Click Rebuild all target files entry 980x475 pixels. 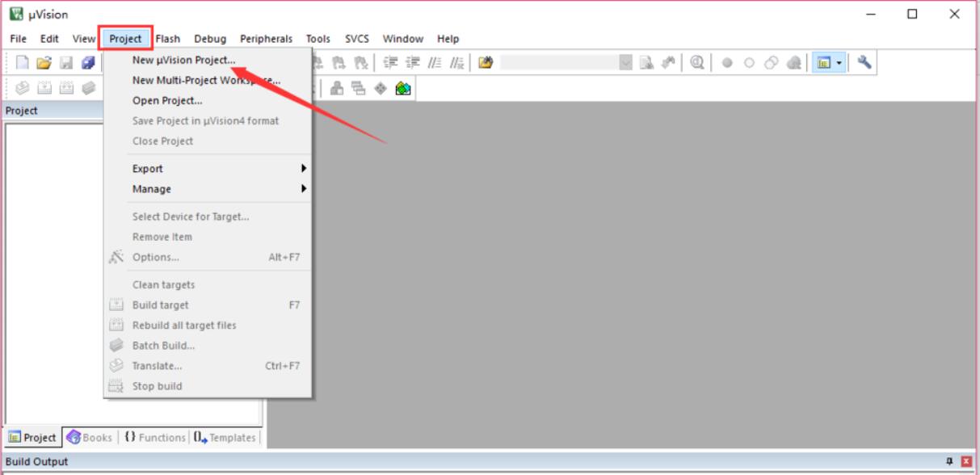tap(208, 325)
